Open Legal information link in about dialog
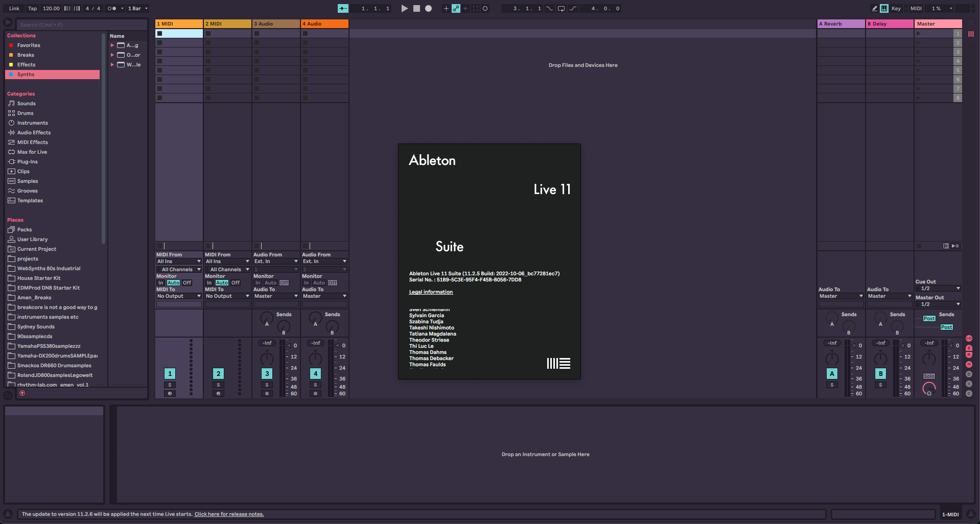This screenshot has height=524, width=980. 431,292
